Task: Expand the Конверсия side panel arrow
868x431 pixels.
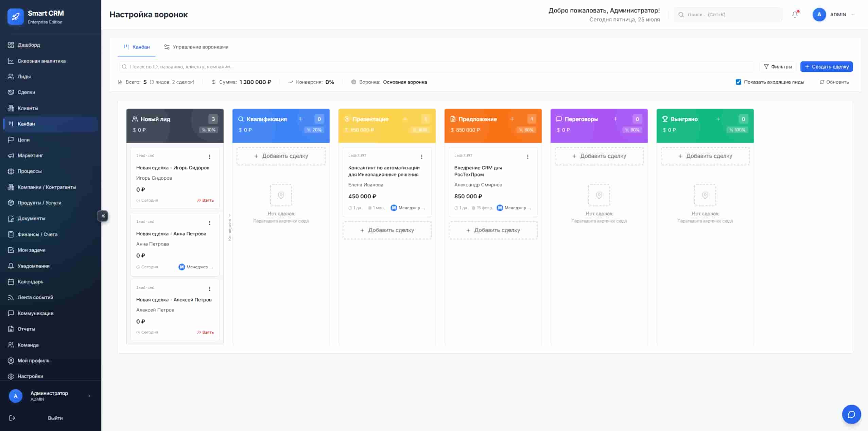Action: click(x=230, y=215)
